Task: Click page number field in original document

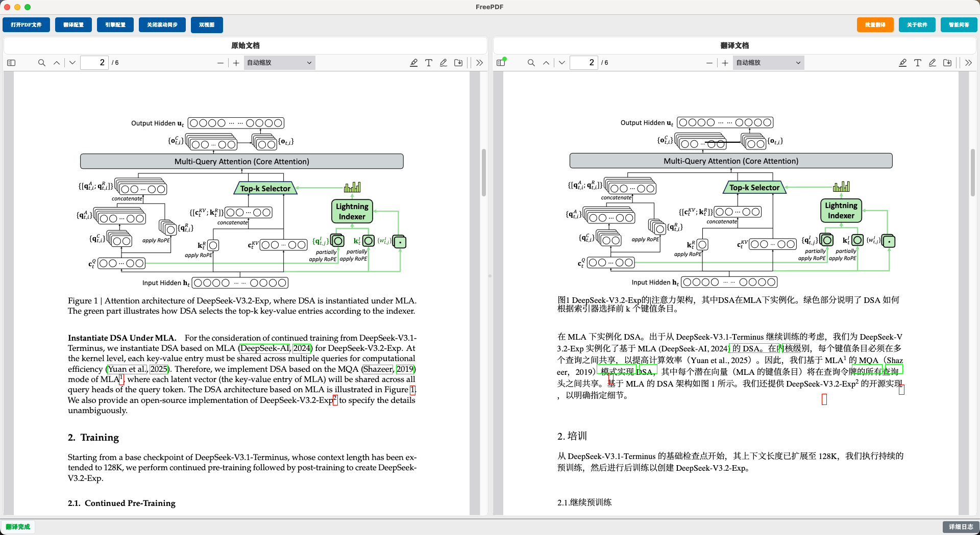Action: 94,63
